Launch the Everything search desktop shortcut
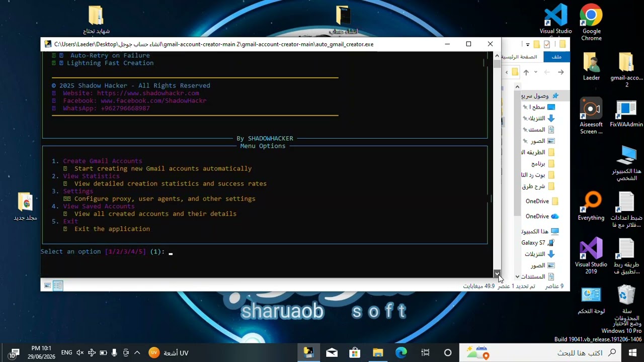The width and height of the screenshot is (644, 362). (x=591, y=207)
